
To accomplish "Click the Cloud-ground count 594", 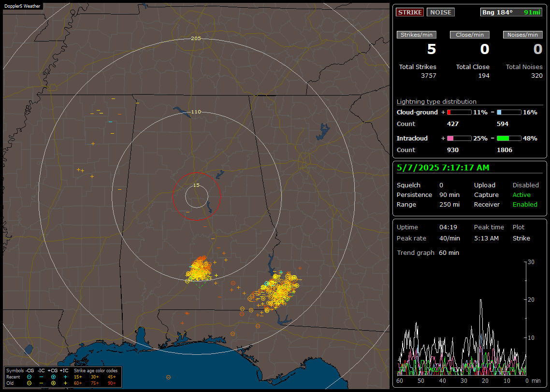I will [x=503, y=124].
